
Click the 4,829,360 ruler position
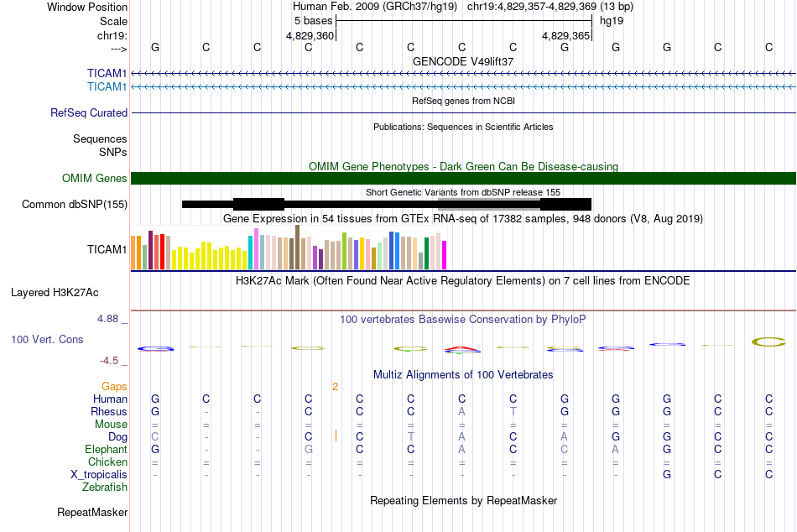310,35
